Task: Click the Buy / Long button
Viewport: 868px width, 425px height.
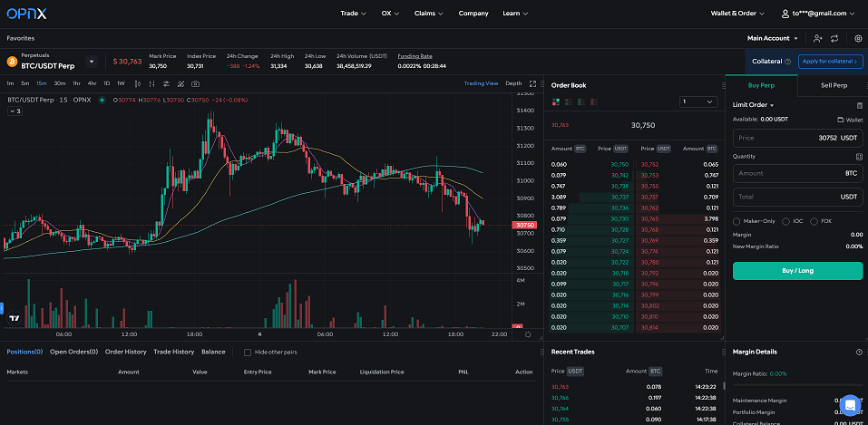Action: (x=797, y=271)
